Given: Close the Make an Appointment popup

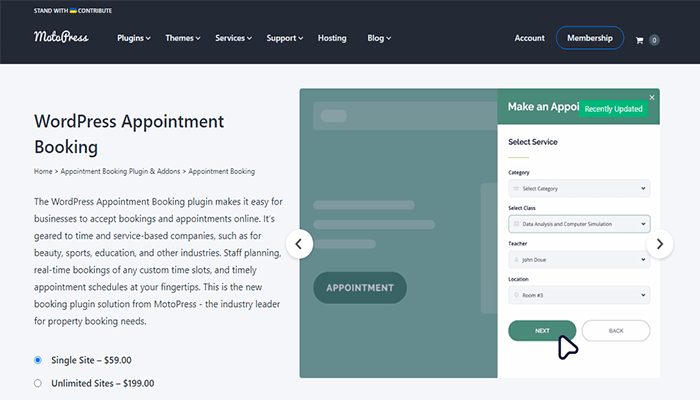Looking at the screenshot, I should (652, 97).
